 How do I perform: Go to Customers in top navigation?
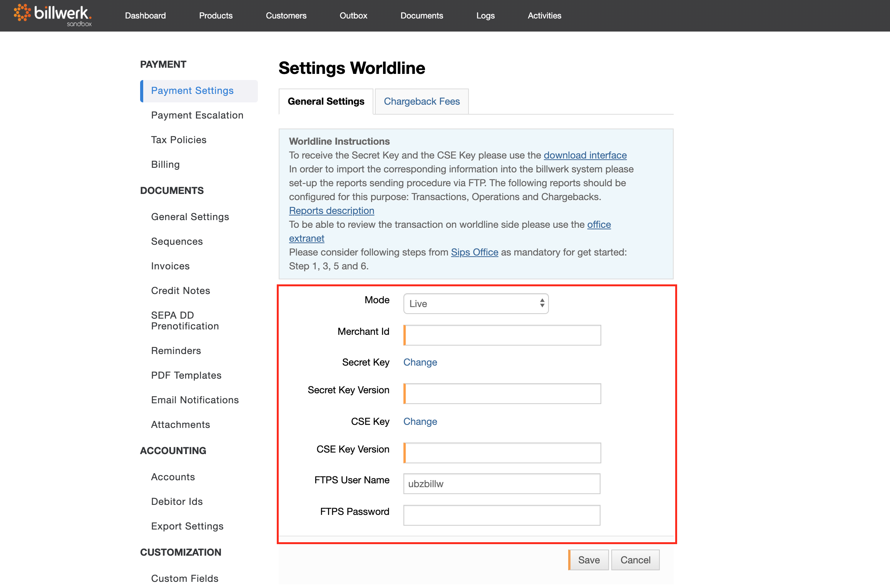[286, 16]
